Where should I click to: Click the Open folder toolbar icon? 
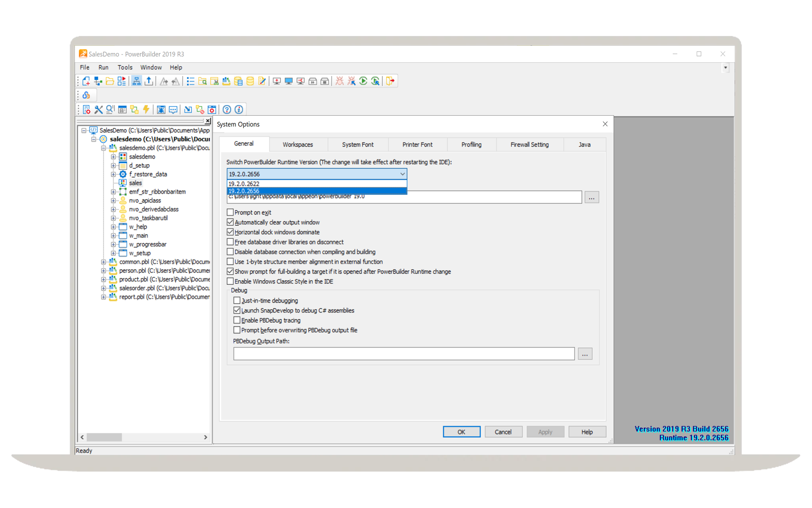(x=110, y=81)
